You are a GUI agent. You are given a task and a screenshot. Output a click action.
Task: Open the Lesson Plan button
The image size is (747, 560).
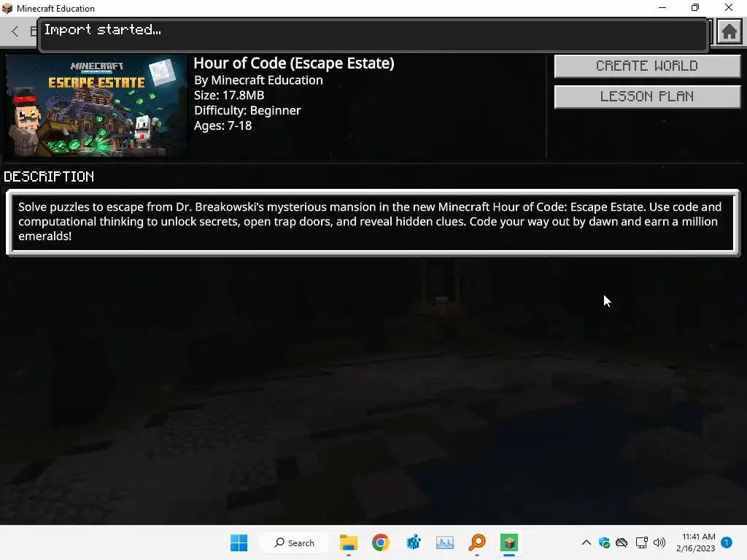tap(647, 97)
